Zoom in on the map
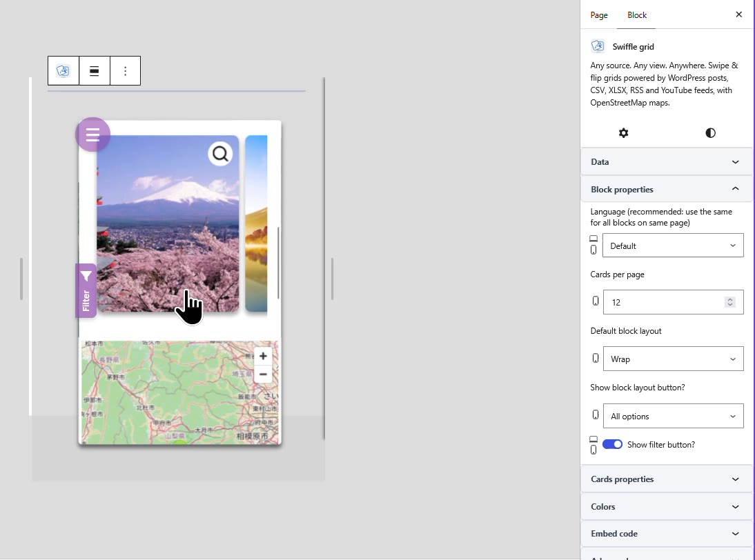Viewport: 755px width, 560px height. coord(263,356)
